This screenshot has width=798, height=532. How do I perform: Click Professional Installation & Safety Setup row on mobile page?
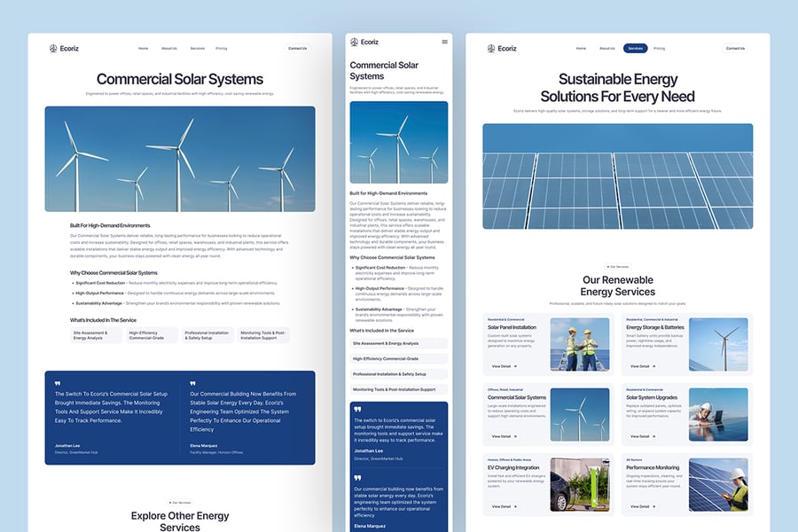coord(398,374)
